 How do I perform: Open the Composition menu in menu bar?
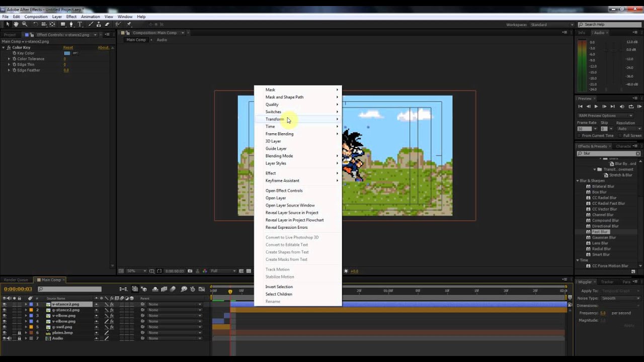36,17
